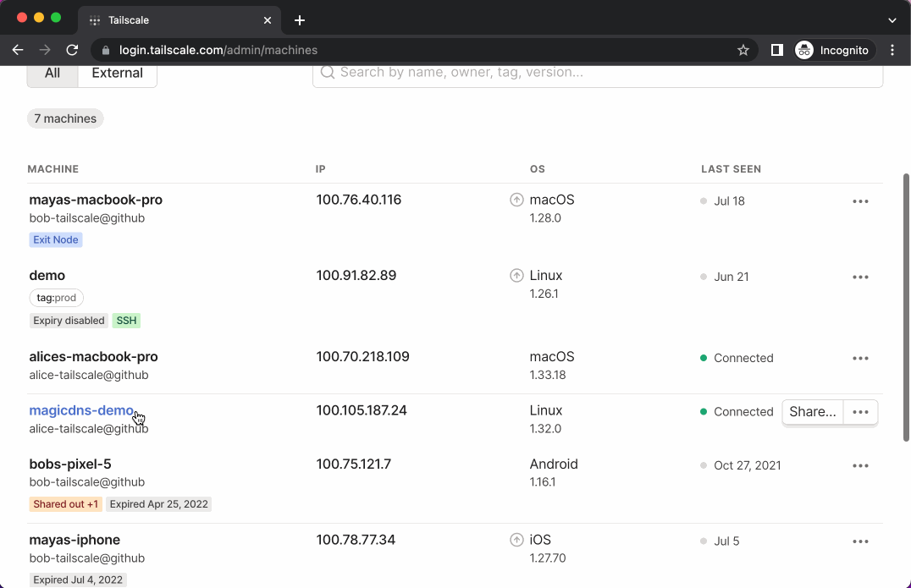Image resolution: width=911 pixels, height=588 pixels.
Task: Click IP address 100.78.77.34
Action: (x=356, y=540)
